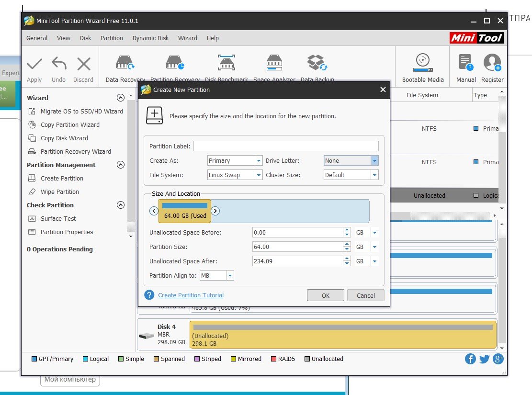
Task: Increase Partition Size with up spinner
Action: tap(347, 244)
